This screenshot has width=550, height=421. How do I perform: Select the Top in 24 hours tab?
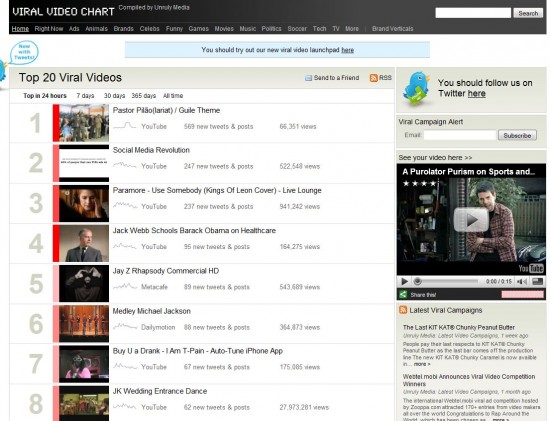click(x=45, y=96)
